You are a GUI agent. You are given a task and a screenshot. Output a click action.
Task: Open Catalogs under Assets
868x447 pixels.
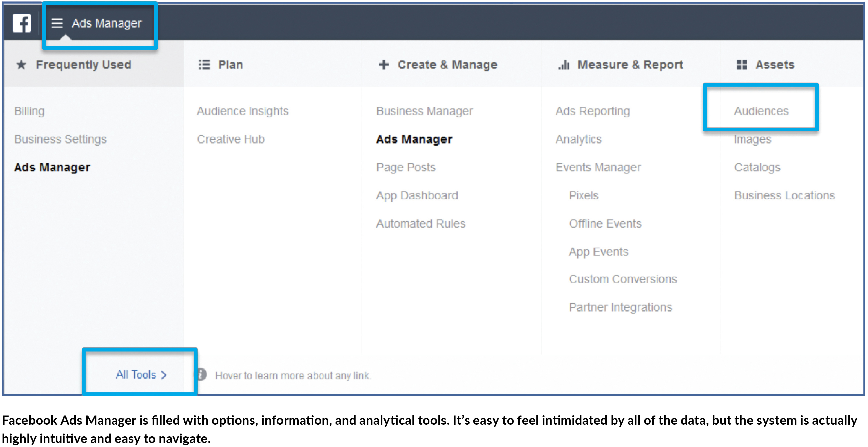[757, 167]
